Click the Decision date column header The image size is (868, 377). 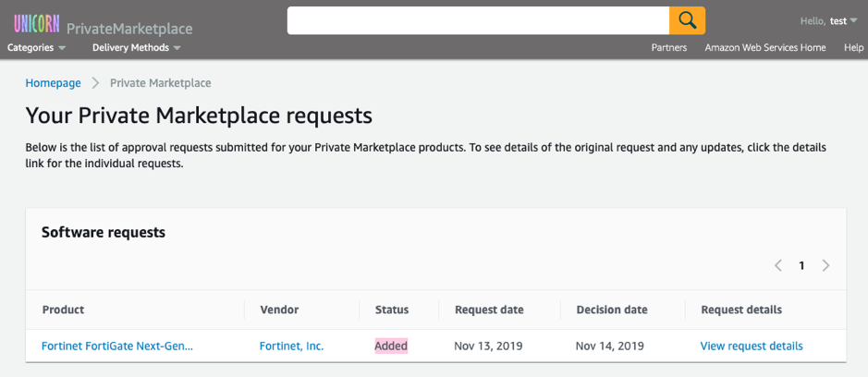(612, 310)
